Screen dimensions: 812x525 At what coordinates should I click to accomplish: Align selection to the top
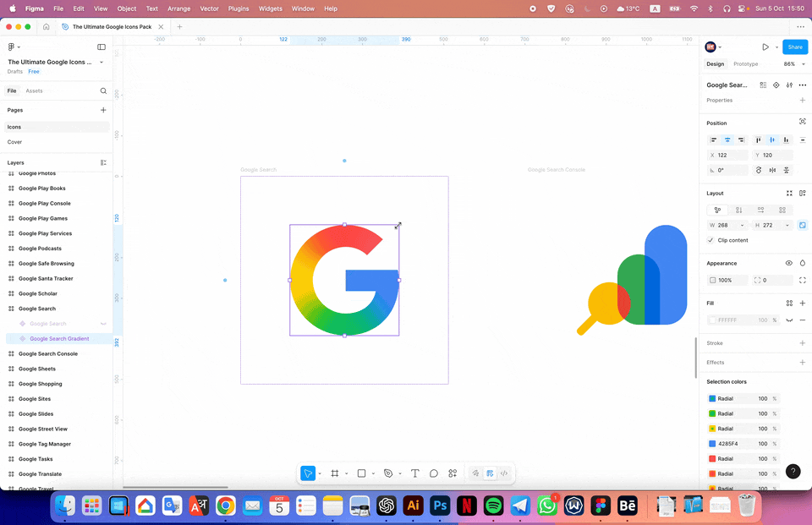(758, 139)
